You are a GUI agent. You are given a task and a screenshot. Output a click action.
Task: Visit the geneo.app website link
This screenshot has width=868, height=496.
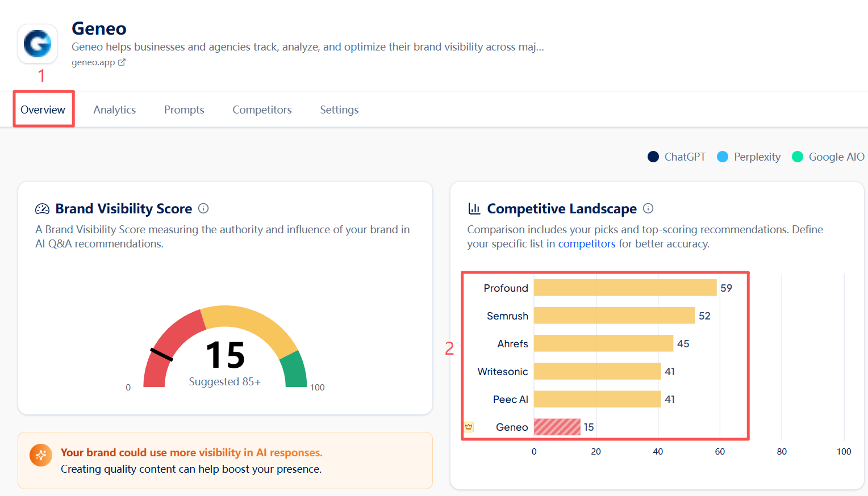[x=93, y=62]
